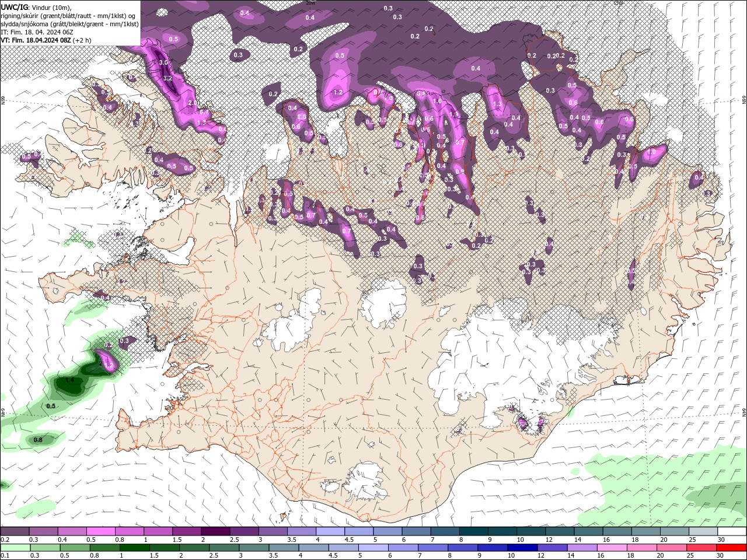
Task: Choose the deep navy 10–12 swatch, bottom legend row
Action: click(x=522, y=548)
